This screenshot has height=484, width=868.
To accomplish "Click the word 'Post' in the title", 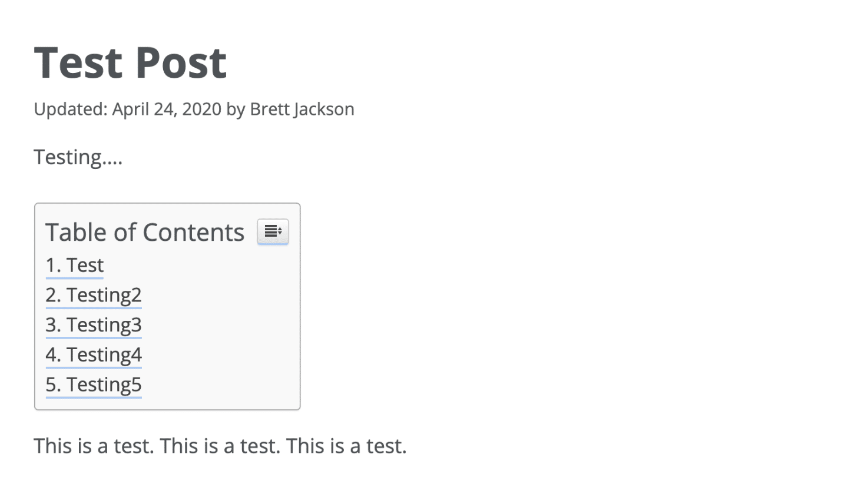I will 181,62.
